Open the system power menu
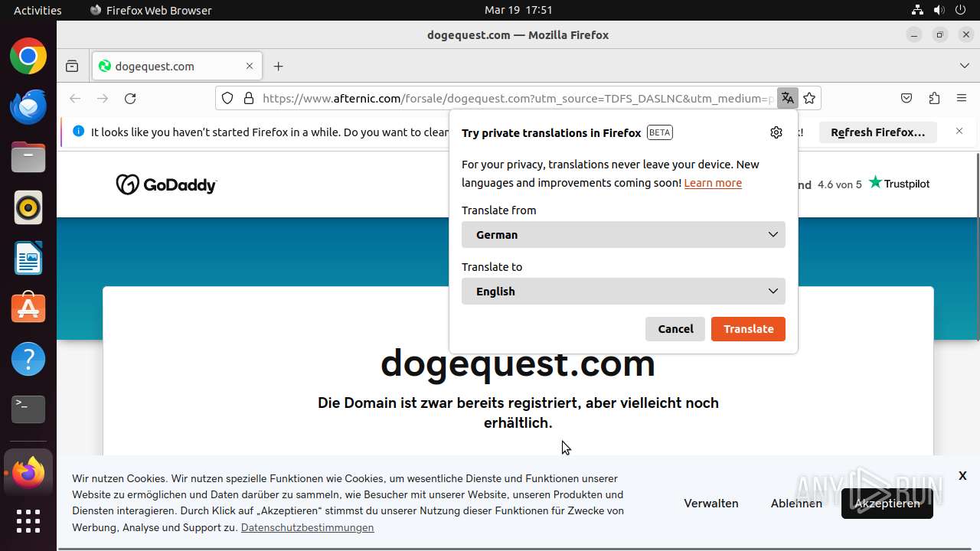The width and height of the screenshot is (980, 551). click(962, 10)
